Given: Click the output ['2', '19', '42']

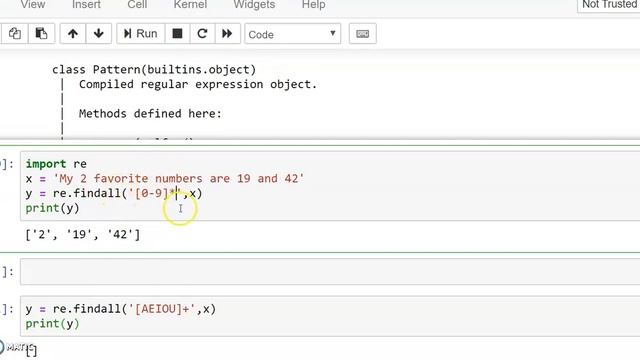Looking at the screenshot, I should (82, 235).
